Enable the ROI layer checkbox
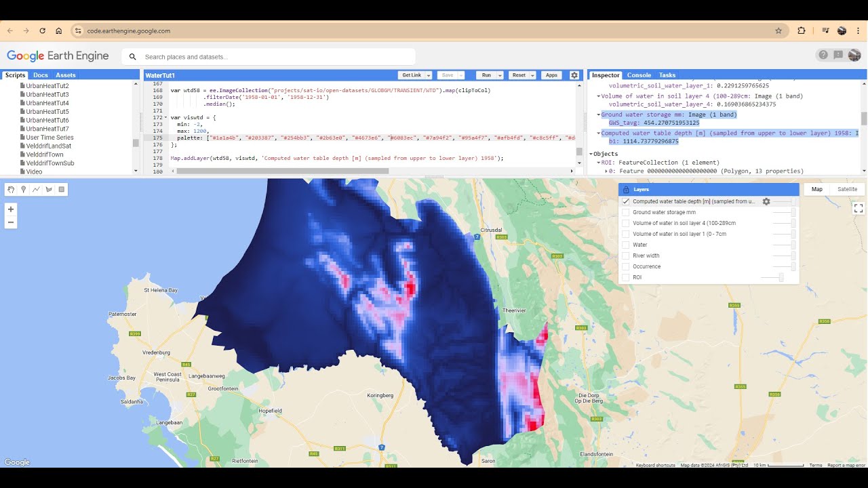Image resolution: width=868 pixels, height=488 pixels. tap(626, 277)
